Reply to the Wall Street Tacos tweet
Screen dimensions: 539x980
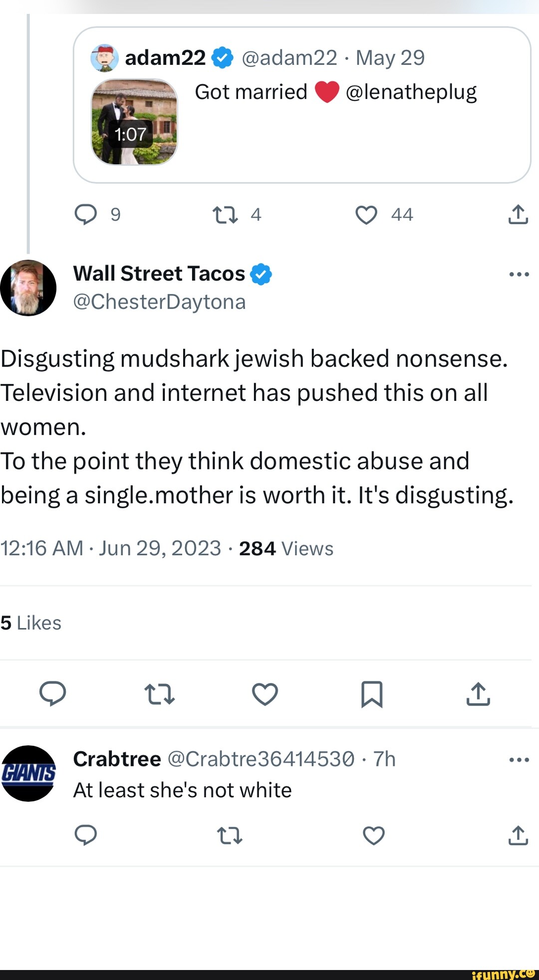tap(53, 693)
